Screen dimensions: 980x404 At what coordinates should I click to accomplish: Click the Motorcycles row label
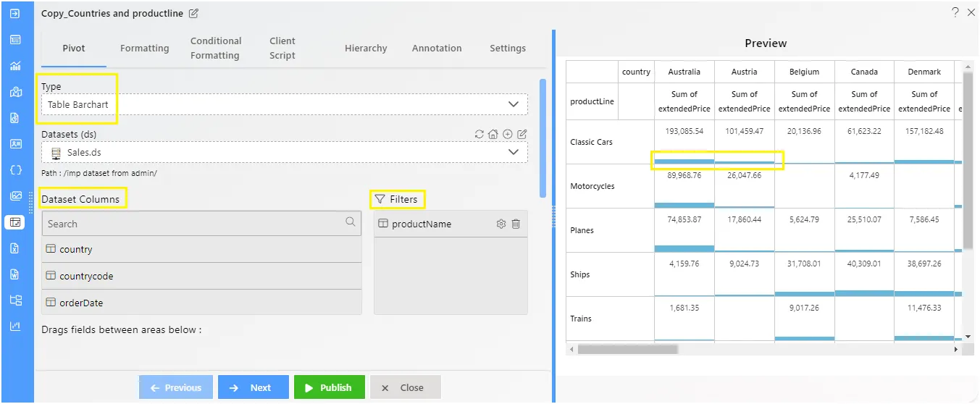[x=592, y=186]
